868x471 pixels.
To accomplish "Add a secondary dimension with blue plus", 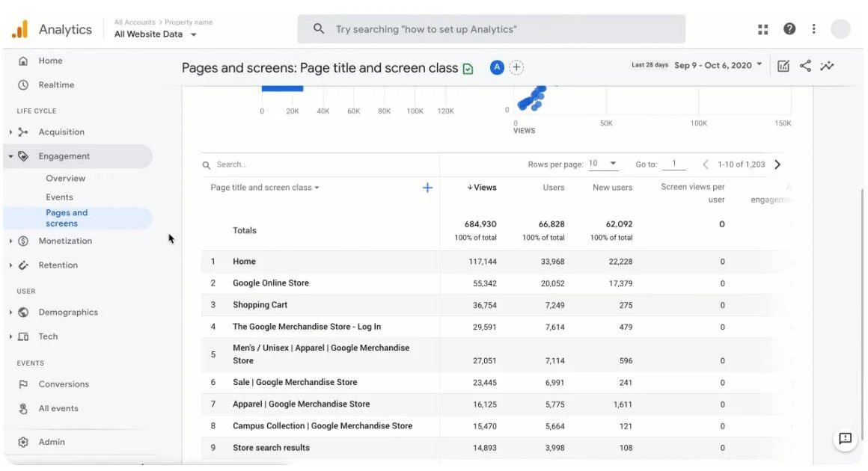I will [427, 188].
